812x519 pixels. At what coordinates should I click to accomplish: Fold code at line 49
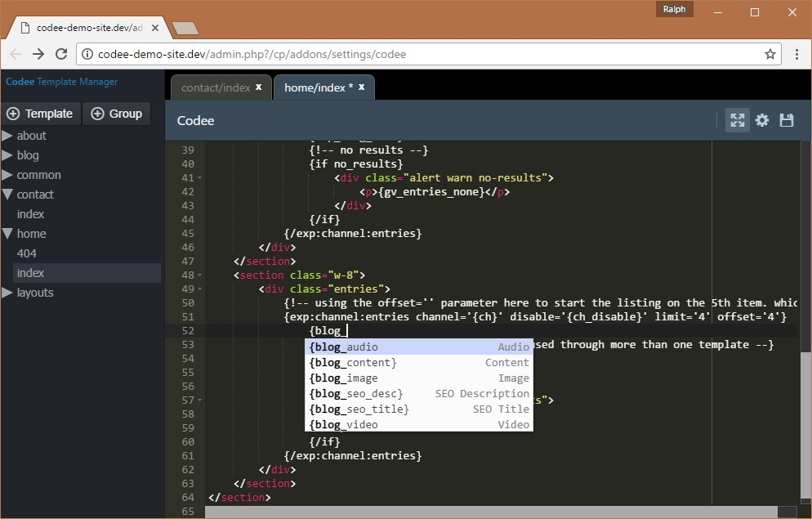pyautogui.click(x=200, y=289)
